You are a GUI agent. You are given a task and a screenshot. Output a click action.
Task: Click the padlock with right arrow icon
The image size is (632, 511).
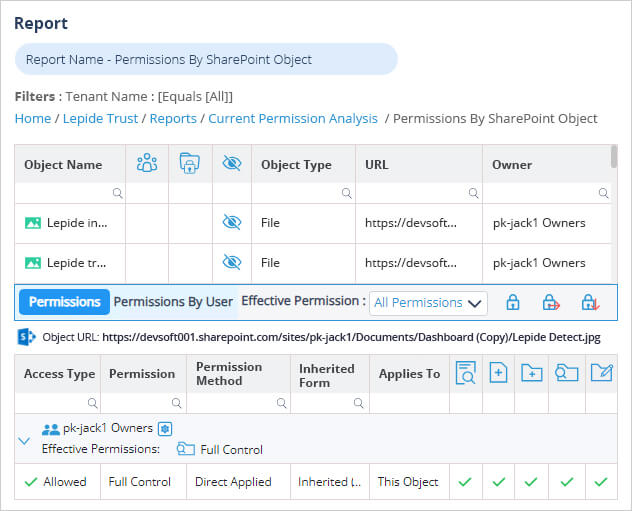[x=551, y=302]
